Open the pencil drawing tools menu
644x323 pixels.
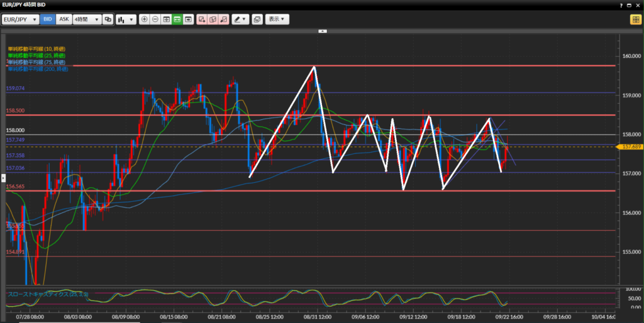(x=240, y=19)
